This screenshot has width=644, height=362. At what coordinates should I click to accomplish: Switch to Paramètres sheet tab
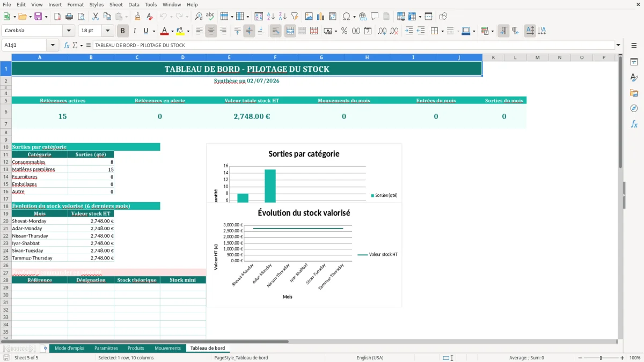tap(106, 349)
